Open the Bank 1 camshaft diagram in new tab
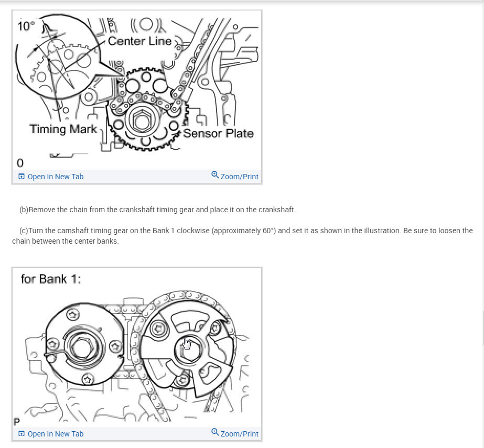 (x=51, y=434)
